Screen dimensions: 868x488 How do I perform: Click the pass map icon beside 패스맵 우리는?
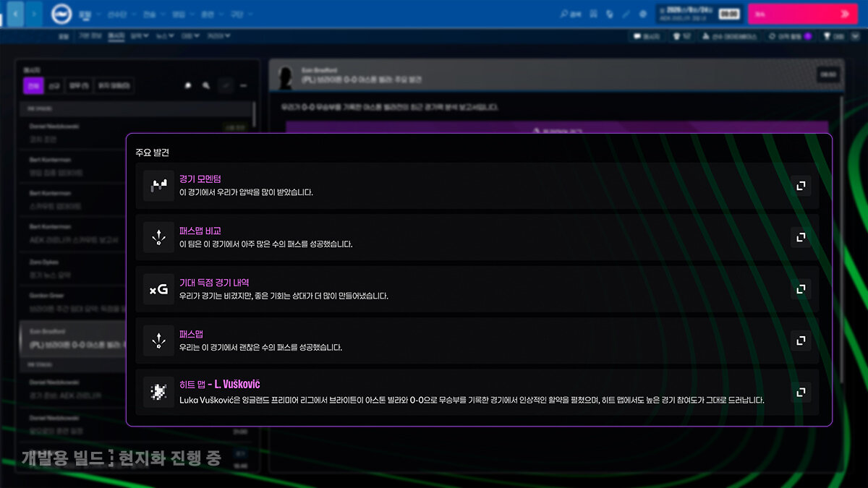tap(158, 341)
